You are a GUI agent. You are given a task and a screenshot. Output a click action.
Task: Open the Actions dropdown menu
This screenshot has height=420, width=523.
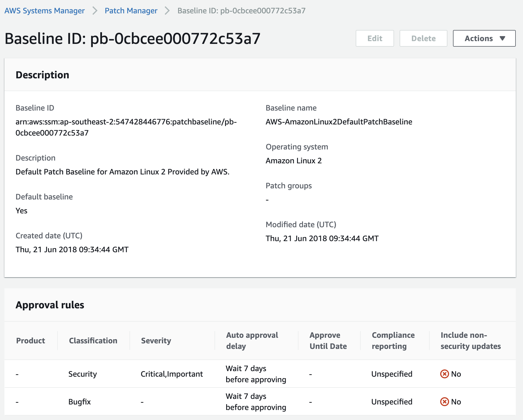click(x=484, y=38)
